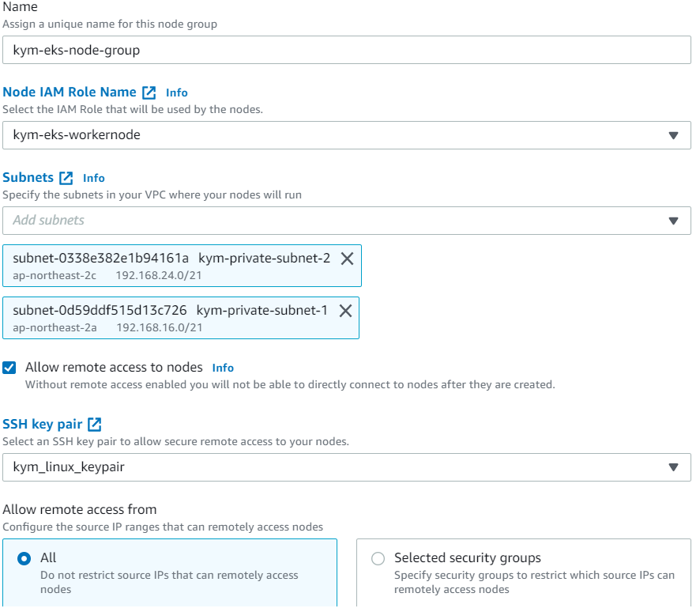Uncheck Allow remote access to nodes
Image resolution: width=700 pixels, height=612 pixels.
click(9, 368)
